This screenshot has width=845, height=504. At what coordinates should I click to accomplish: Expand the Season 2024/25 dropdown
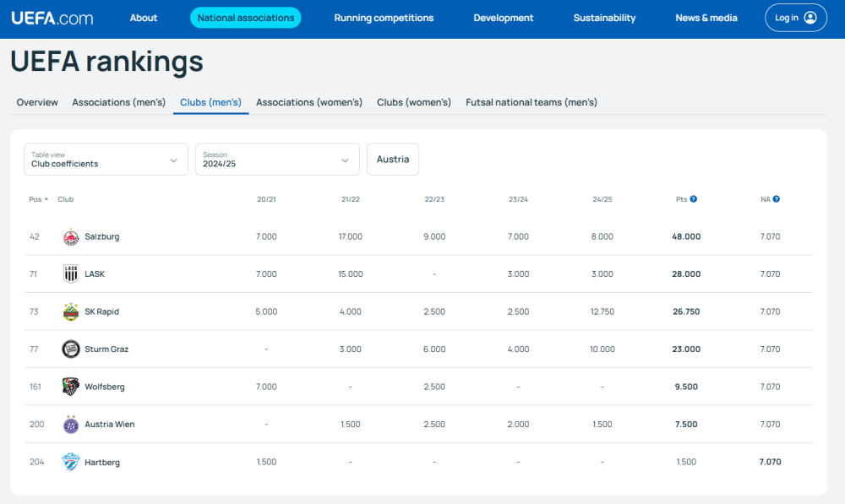pyautogui.click(x=277, y=160)
